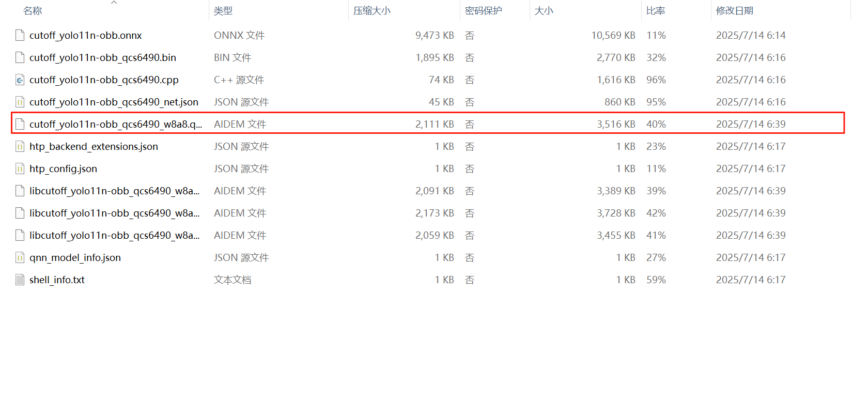Screen dimensions: 868x400
Task: Sort by the 修改日期 column header
Action: click(x=735, y=11)
